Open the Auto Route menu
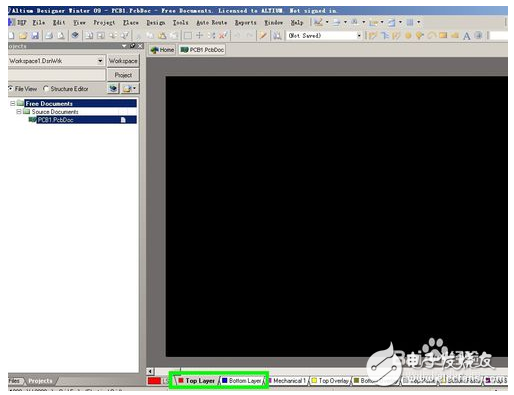 [212, 23]
